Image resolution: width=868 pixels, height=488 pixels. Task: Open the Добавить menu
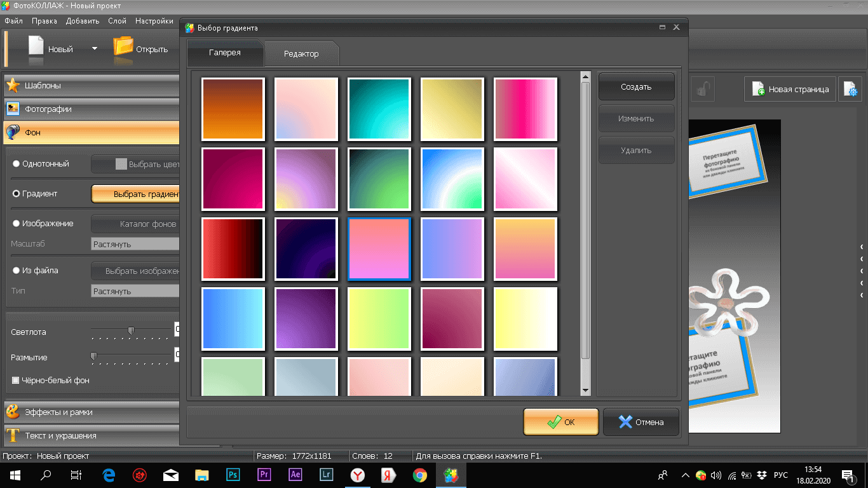[x=83, y=21]
